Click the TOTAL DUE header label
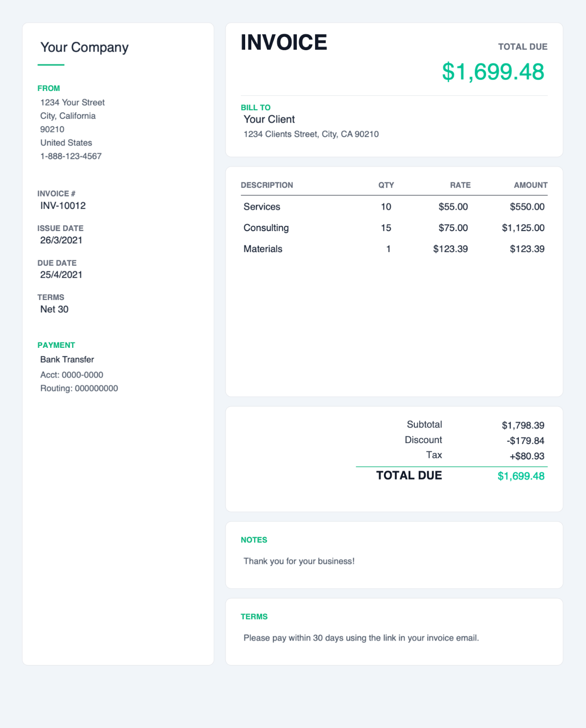The height and width of the screenshot is (728, 586). click(x=523, y=47)
